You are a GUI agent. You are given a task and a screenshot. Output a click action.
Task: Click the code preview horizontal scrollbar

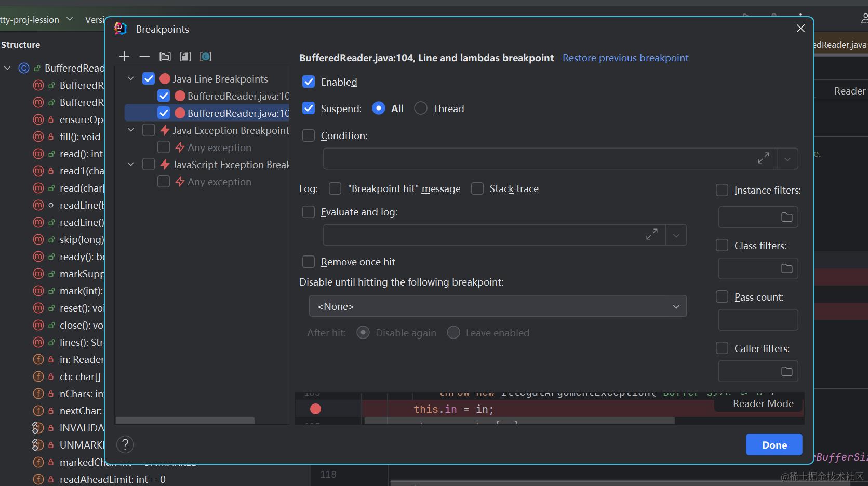(519, 421)
